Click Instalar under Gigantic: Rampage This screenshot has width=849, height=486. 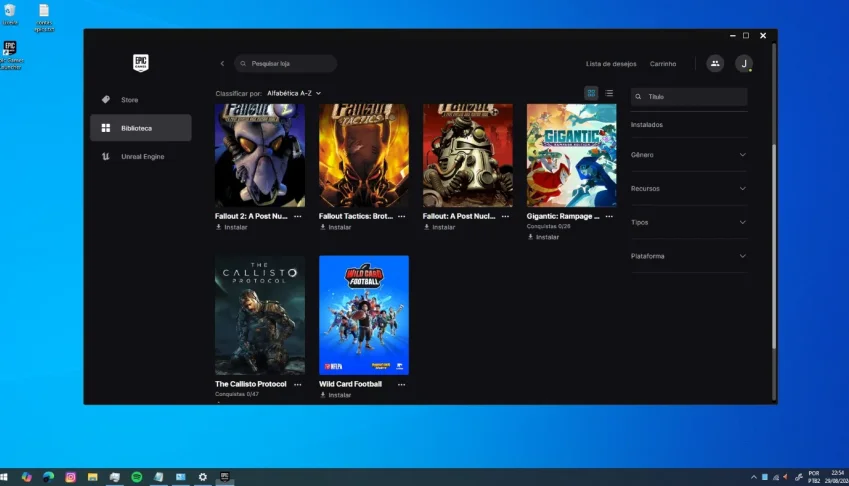(543, 237)
